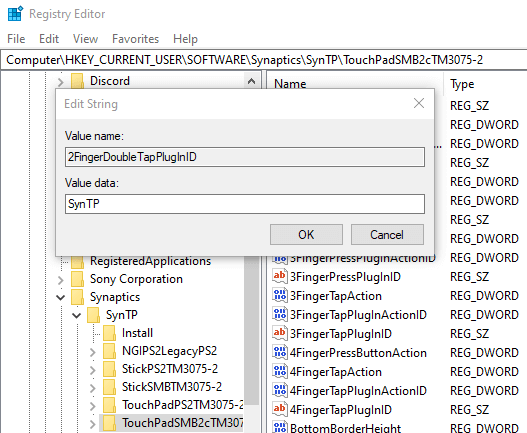The height and width of the screenshot is (433, 527).
Task: Select the 4FingerTapPlugInID string value icon
Action: 280,409
